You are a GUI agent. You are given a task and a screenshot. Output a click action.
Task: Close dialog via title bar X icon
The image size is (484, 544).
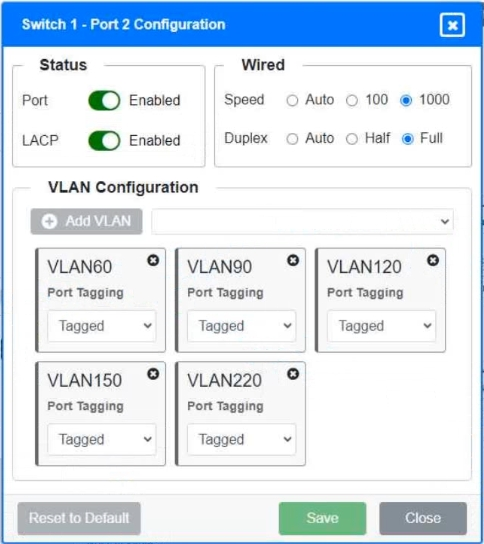[452, 25]
